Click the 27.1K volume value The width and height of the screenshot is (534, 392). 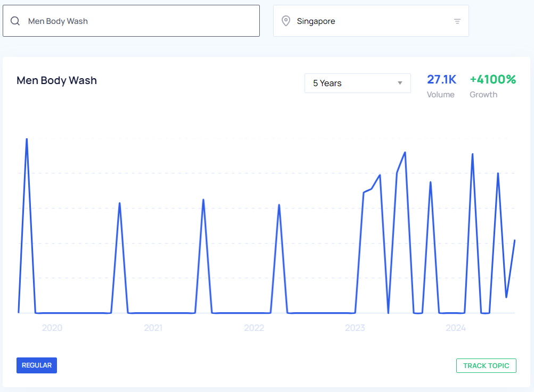click(441, 80)
